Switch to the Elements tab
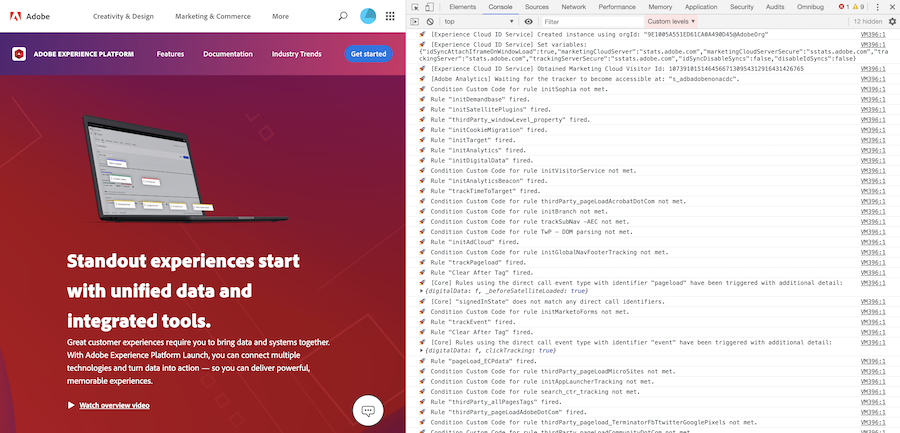Screen dimensions: 900x433 coord(463,7)
